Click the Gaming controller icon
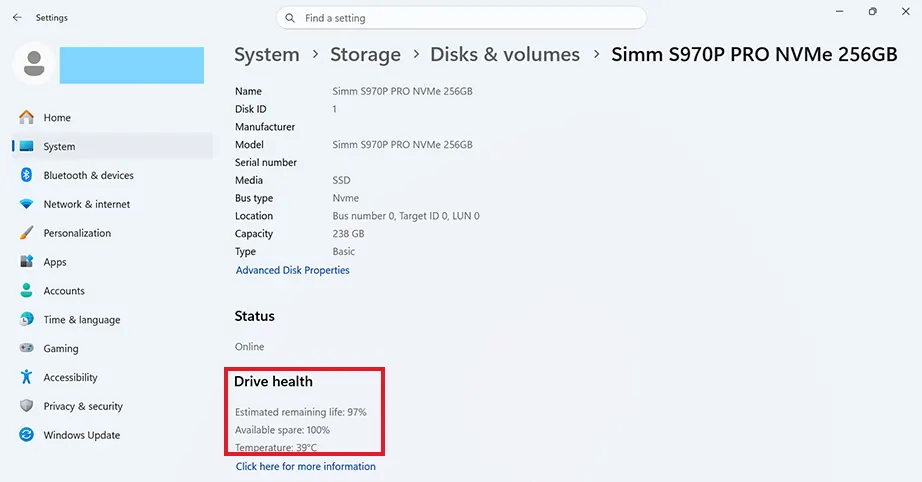Viewport: 922px width, 482px height. point(26,348)
